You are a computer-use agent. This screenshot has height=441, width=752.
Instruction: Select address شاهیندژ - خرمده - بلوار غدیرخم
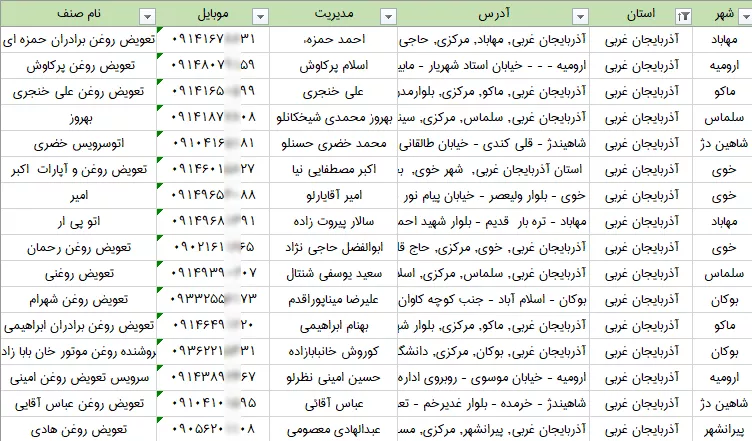tap(494, 403)
